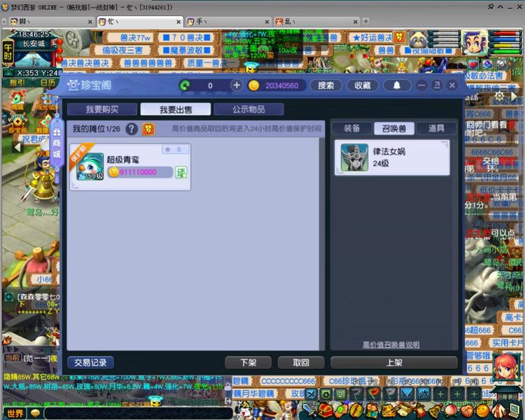
Task: Click the 交易记录 button
Action: (x=90, y=363)
